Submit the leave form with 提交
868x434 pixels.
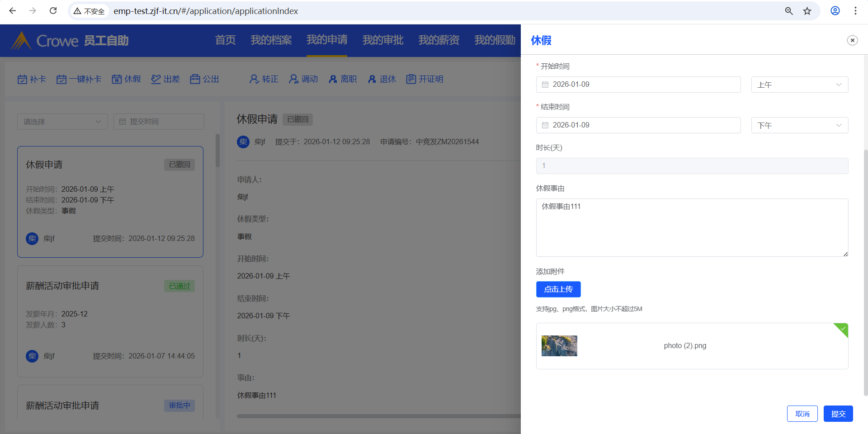coord(838,414)
